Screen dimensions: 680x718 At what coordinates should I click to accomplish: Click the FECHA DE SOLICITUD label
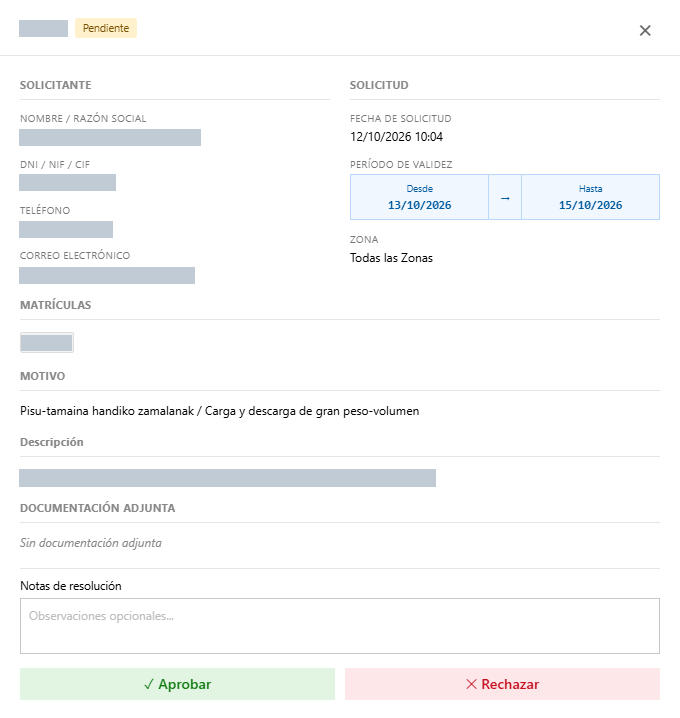tap(401, 119)
